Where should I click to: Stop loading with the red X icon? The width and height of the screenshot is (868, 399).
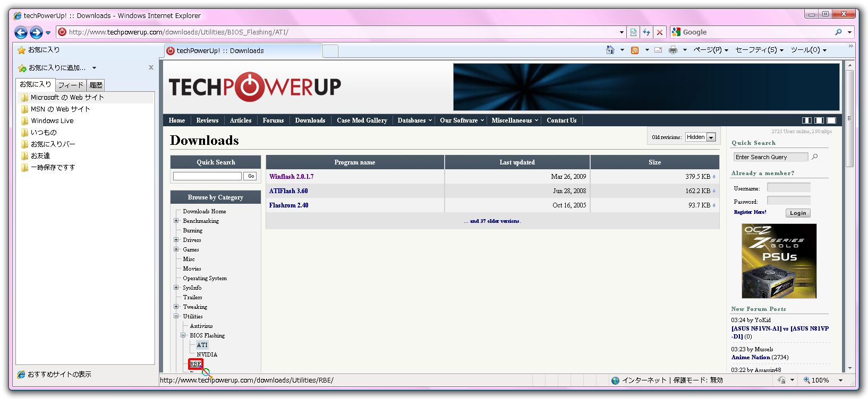tap(660, 32)
